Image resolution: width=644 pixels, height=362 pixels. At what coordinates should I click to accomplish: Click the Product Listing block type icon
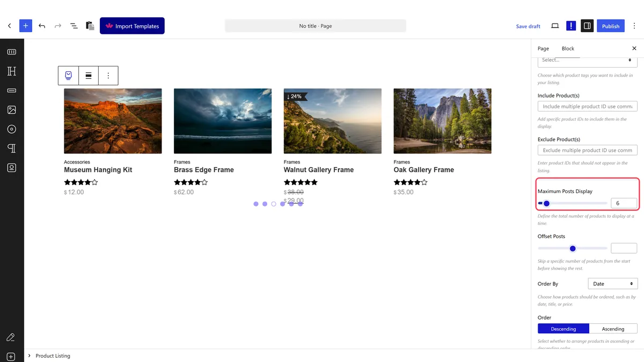coord(68,76)
